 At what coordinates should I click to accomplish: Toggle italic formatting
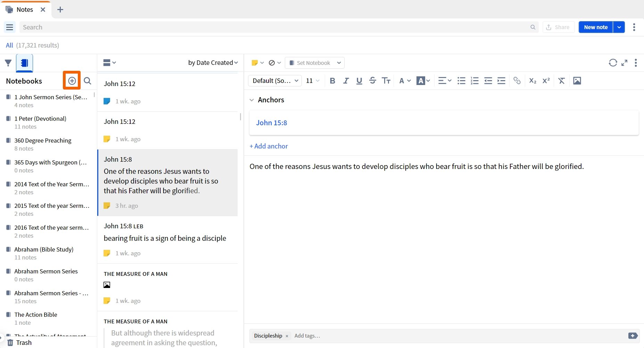click(346, 81)
